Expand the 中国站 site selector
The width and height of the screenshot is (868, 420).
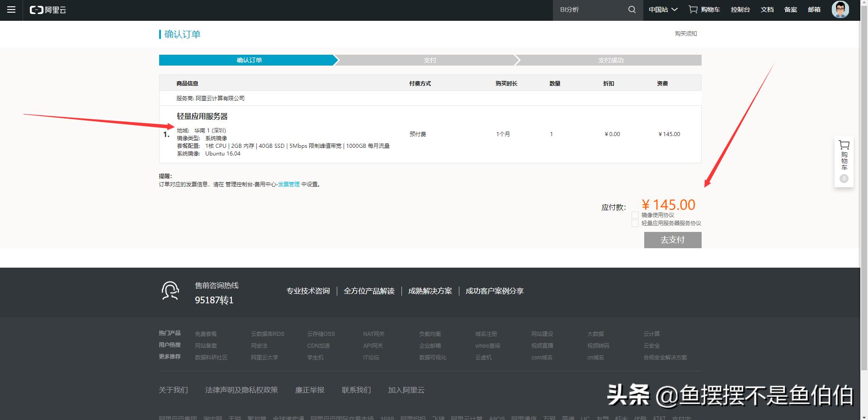[x=663, y=9]
